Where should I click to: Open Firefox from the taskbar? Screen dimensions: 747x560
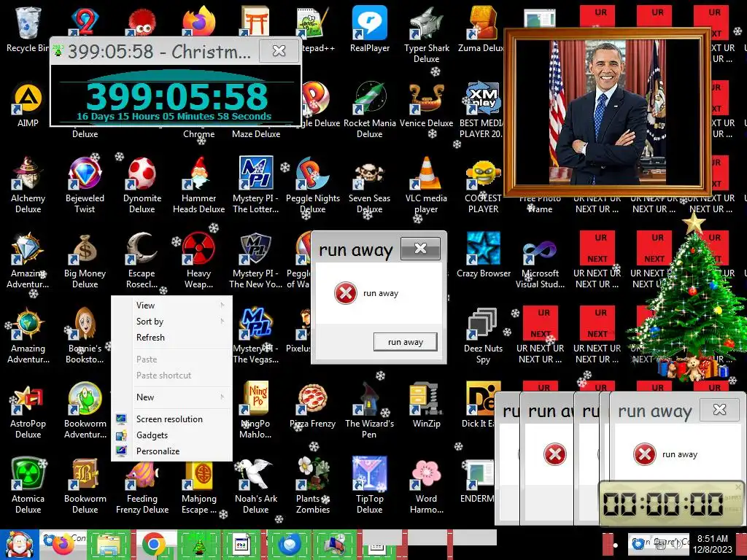(63, 545)
